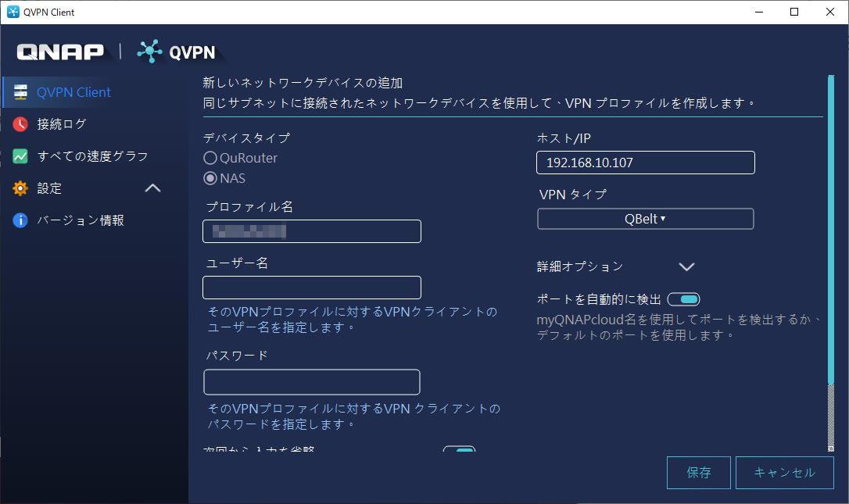Click the QNAP logo in header
The width and height of the screenshot is (849, 504).
click(60, 52)
